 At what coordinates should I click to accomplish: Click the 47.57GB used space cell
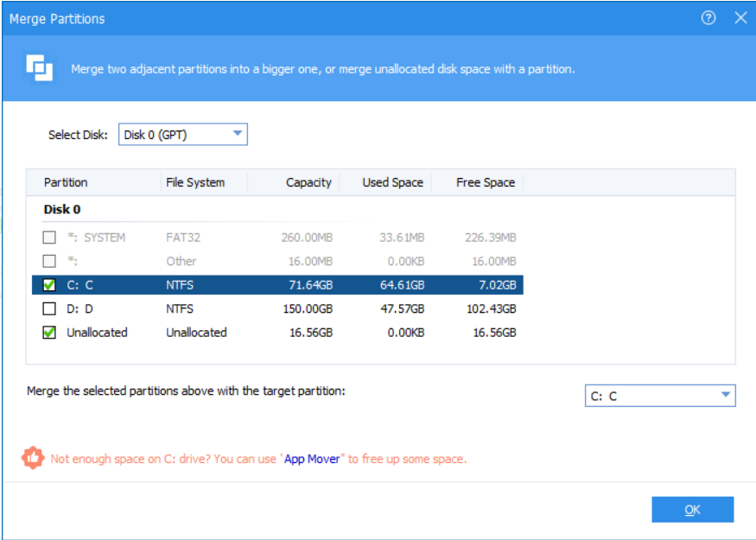coord(402,308)
